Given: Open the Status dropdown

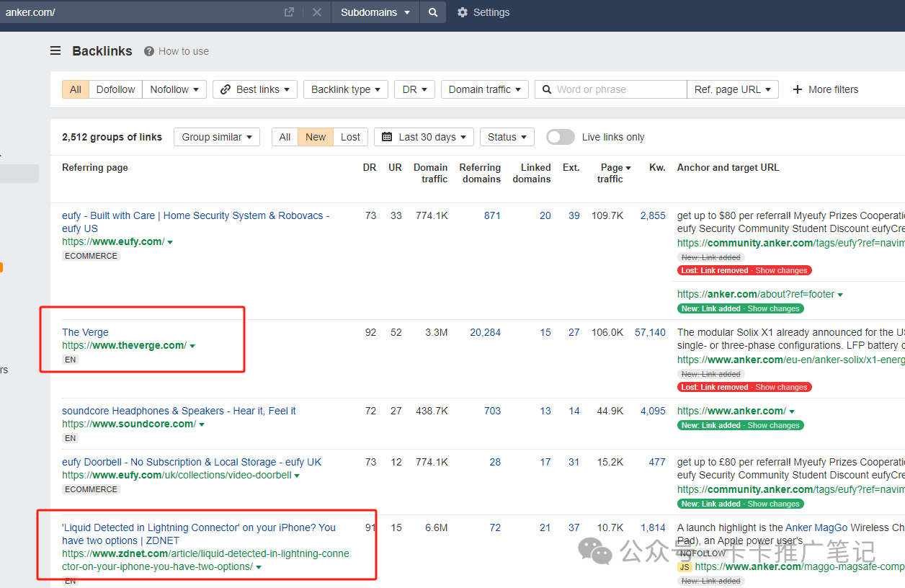Looking at the screenshot, I should pyautogui.click(x=507, y=137).
